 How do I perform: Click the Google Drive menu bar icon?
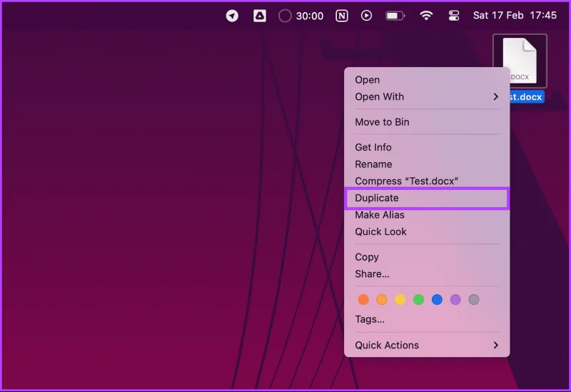tap(259, 16)
